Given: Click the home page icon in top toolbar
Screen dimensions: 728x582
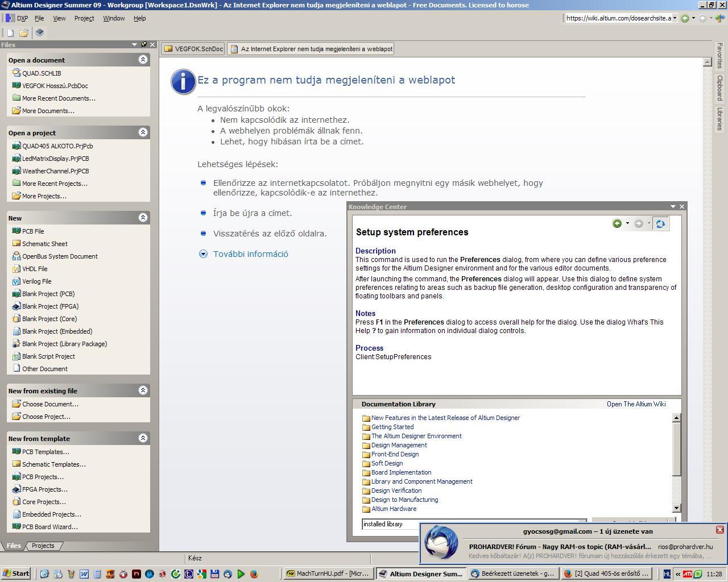Looking at the screenshot, I should (721, 18).
